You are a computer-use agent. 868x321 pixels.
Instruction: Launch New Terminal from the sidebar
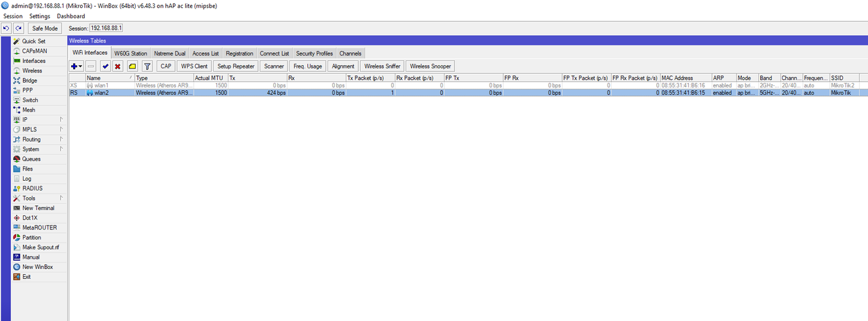coord(38,208)
